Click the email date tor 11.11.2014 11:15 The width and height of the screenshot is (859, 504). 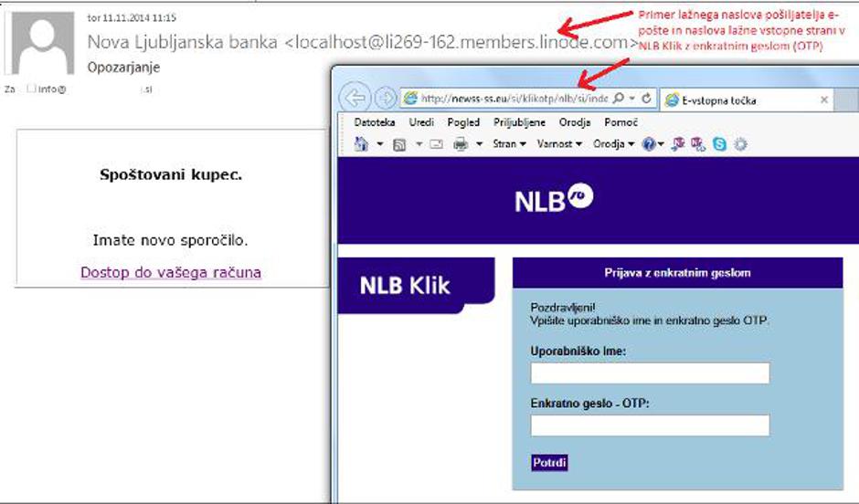(x=132, y=18)
